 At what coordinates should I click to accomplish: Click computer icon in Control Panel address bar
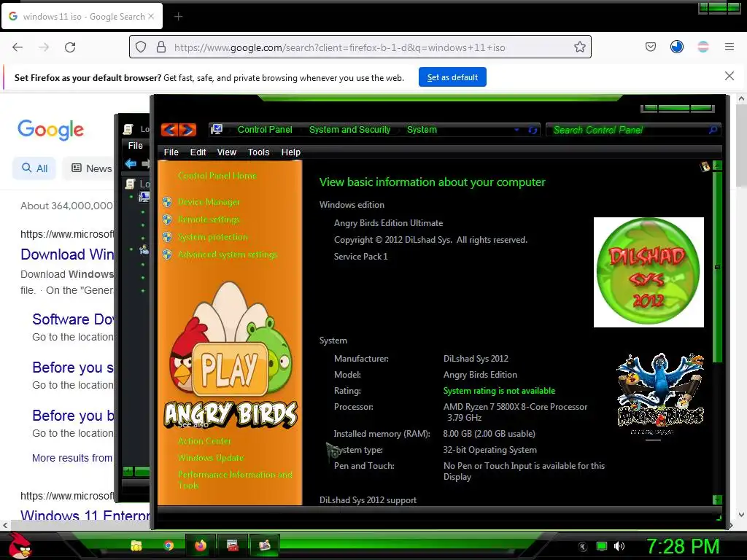[217, 129]
